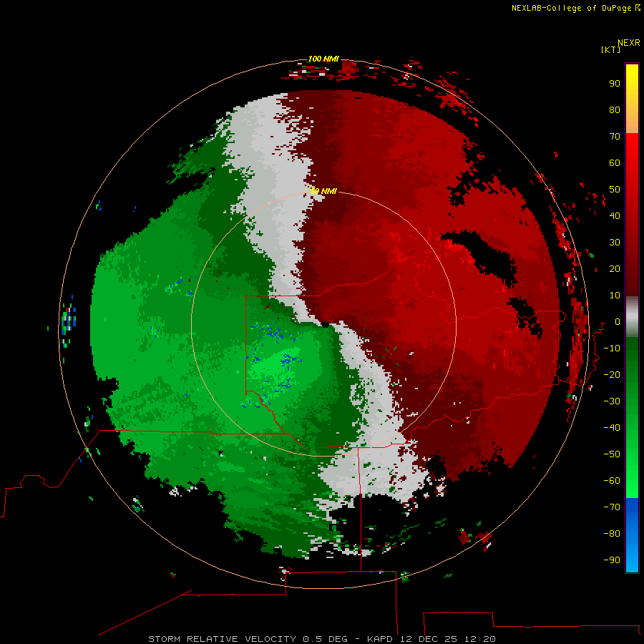Click the 70 value on velocity scale
The width and height of the screenshot is (644, 644).
point(615,137)
